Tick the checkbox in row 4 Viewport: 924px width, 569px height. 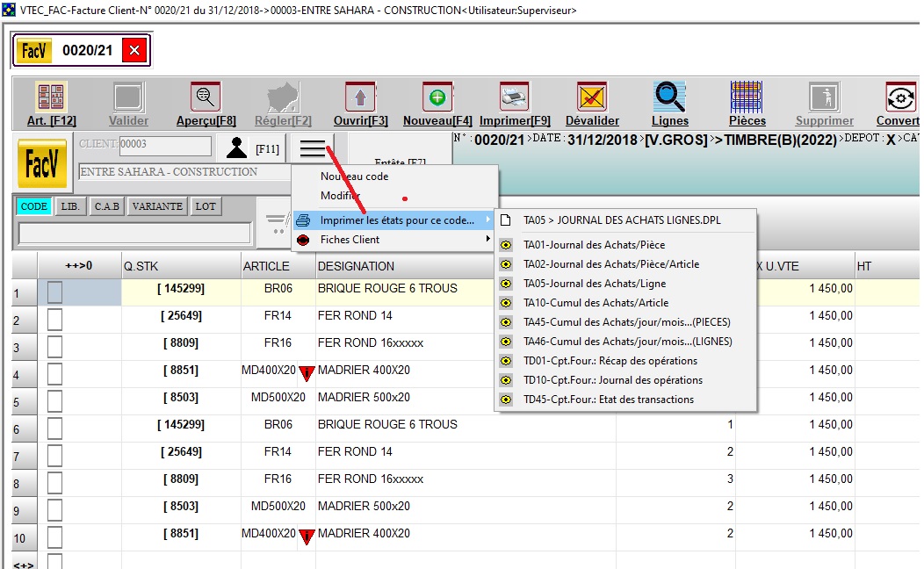(x=54, y=374)
